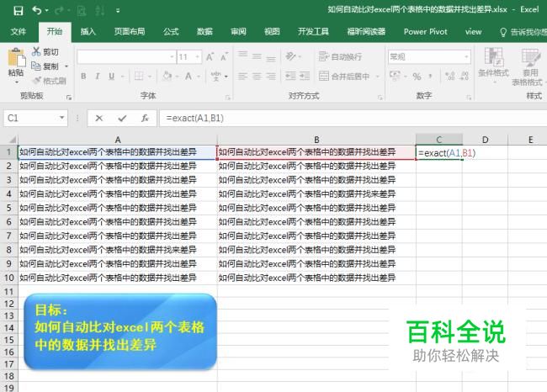The image size is (547, 392).
Task: Open the font name dropdown
Action: (x=172, y=57)
